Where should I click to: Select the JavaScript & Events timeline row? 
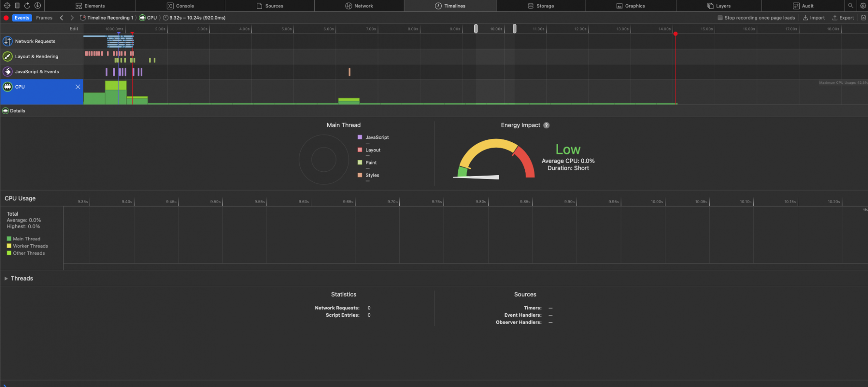(42, 72)
